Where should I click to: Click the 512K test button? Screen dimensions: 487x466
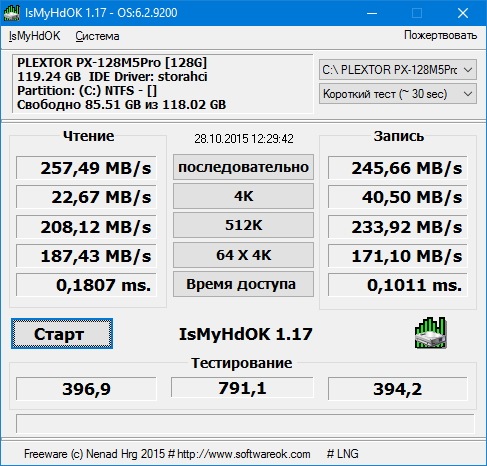(x=243, y=225)
